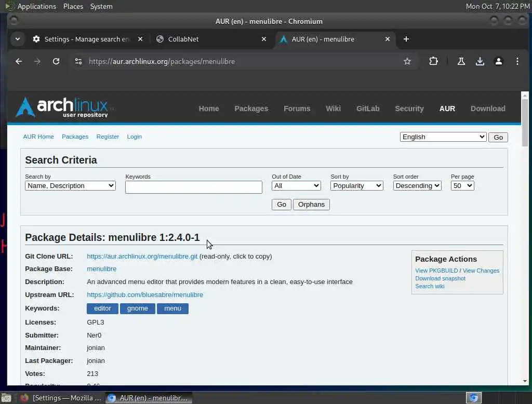532x404 pixels.
Task: Go back to the previous page
Action: click(x=19, y=61)
